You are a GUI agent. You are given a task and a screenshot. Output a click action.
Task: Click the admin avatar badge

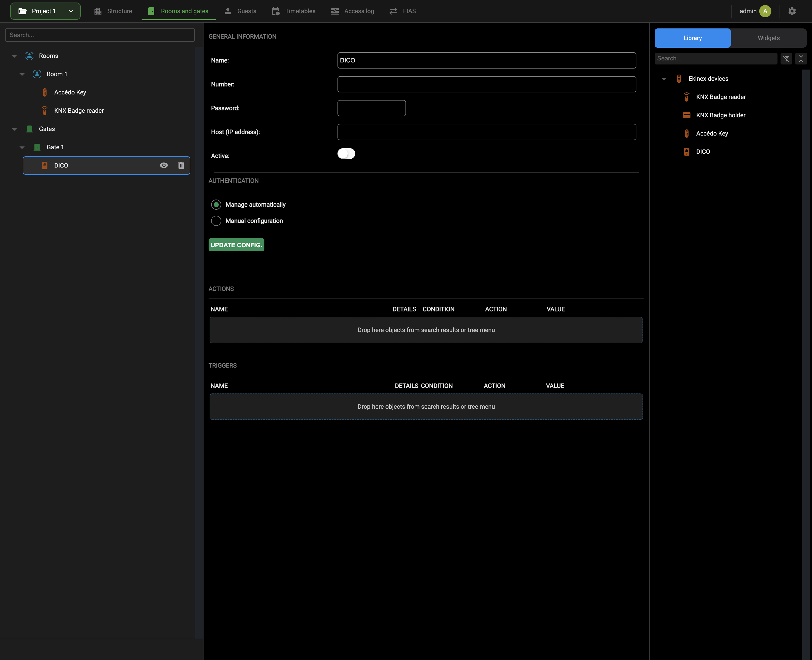tap(765, 11)
